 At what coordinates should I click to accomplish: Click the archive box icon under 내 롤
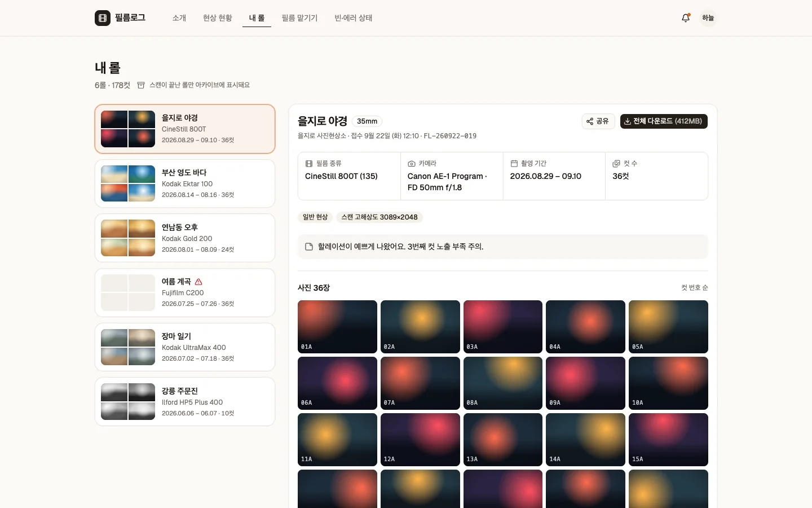(x=141, y=85)
